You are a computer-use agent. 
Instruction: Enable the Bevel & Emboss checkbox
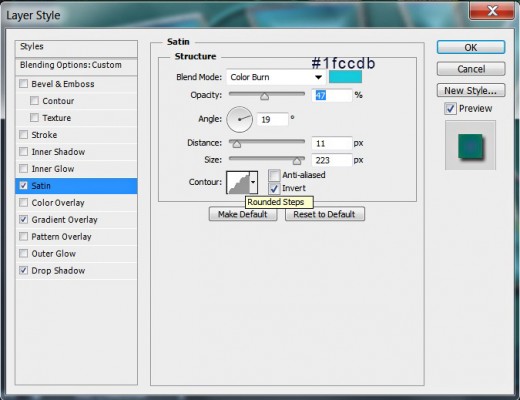click(23, 84)
